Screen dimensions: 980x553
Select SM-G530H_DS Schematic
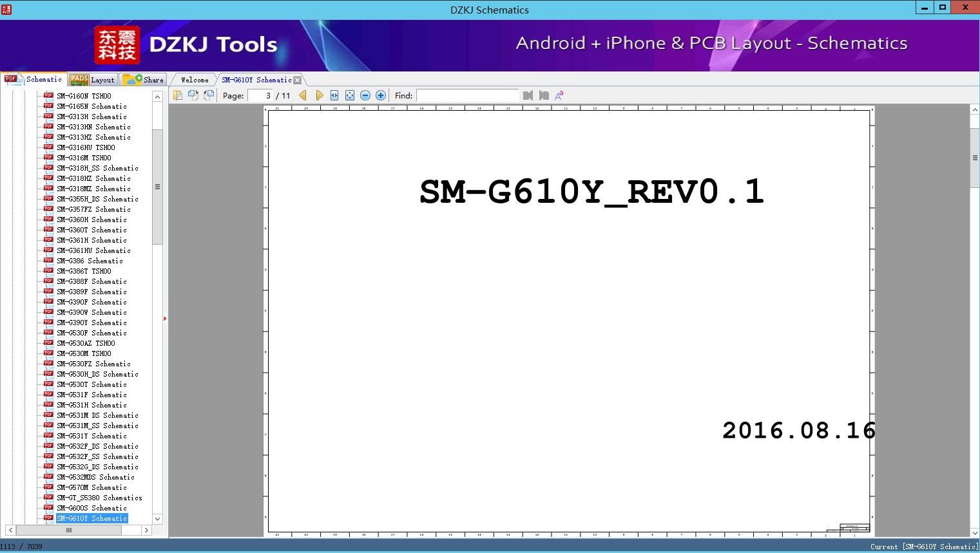coord(97,374)
